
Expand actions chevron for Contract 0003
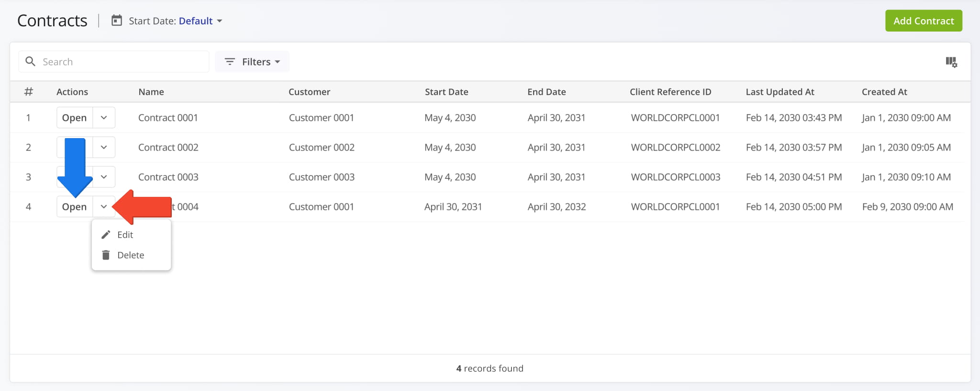click(104, 177)
